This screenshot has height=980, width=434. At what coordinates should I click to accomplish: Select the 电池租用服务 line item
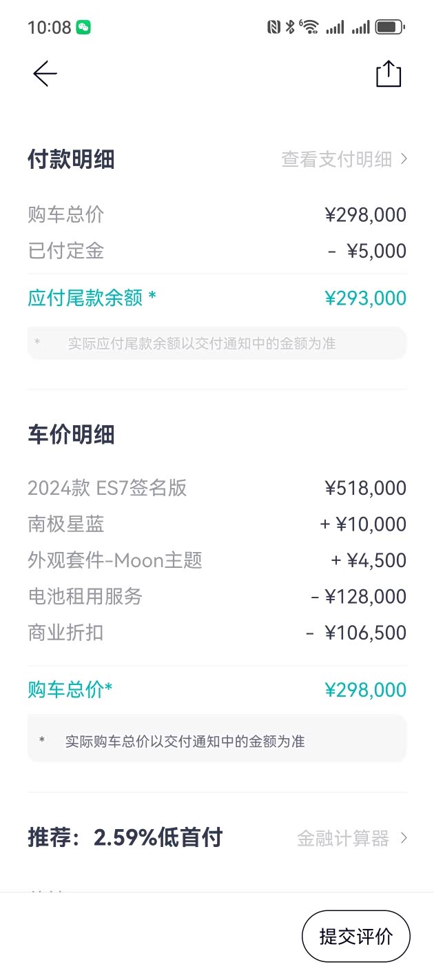[x=85, y=596]
